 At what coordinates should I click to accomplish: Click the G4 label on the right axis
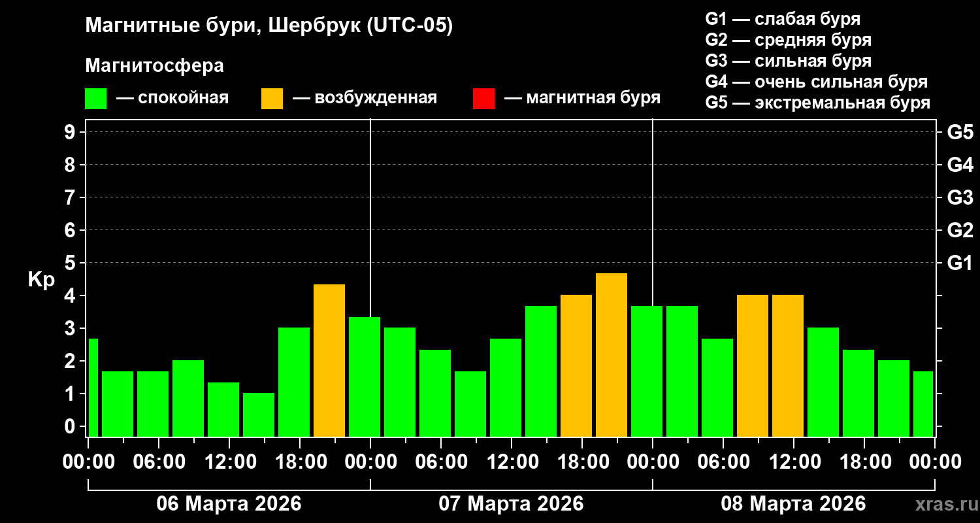pyautogui.click(x=960, y=165)
